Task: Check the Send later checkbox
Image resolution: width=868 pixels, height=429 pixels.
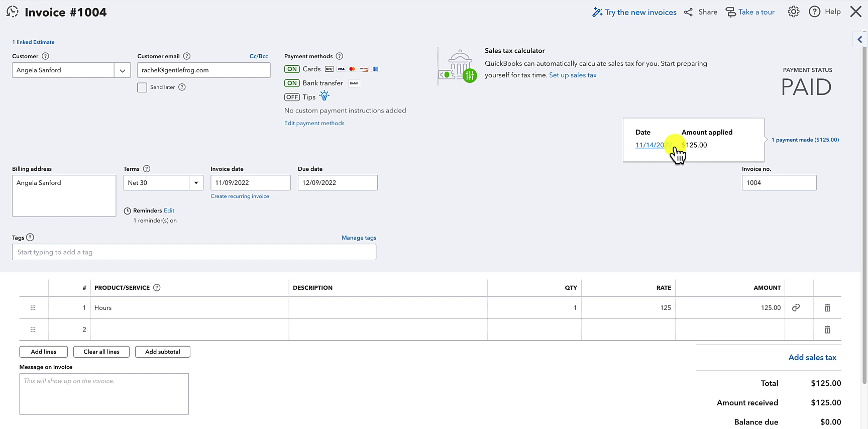Action: pos(142,87)
